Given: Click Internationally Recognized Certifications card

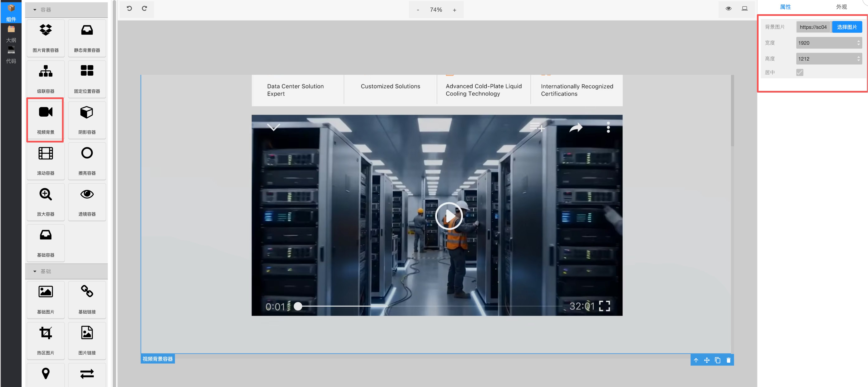Looking at the screenshot, I should tap(576, 90).
